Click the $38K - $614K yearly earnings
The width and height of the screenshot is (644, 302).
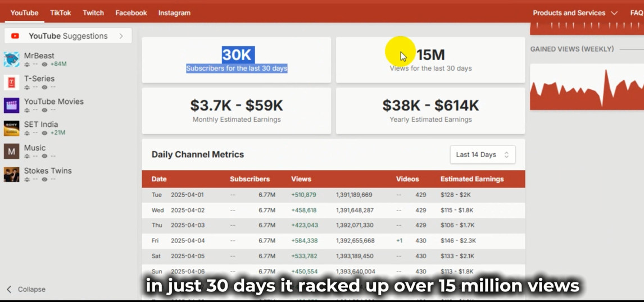click(430, 106)
